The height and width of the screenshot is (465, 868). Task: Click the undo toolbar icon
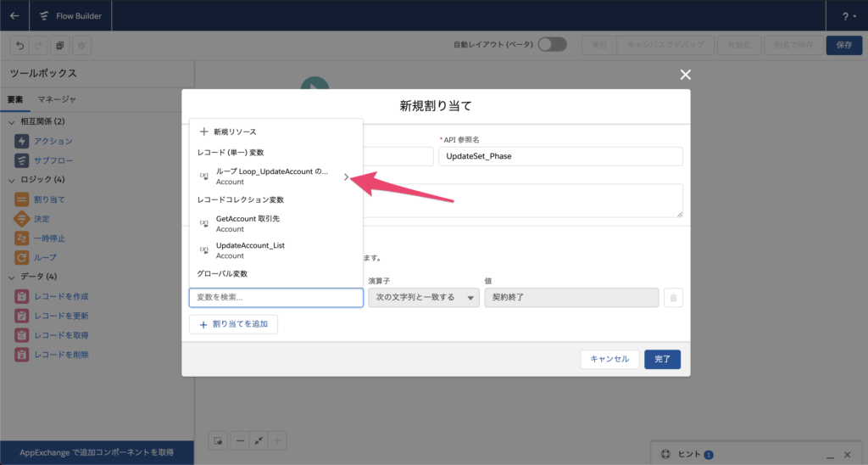tap(20, 46)
